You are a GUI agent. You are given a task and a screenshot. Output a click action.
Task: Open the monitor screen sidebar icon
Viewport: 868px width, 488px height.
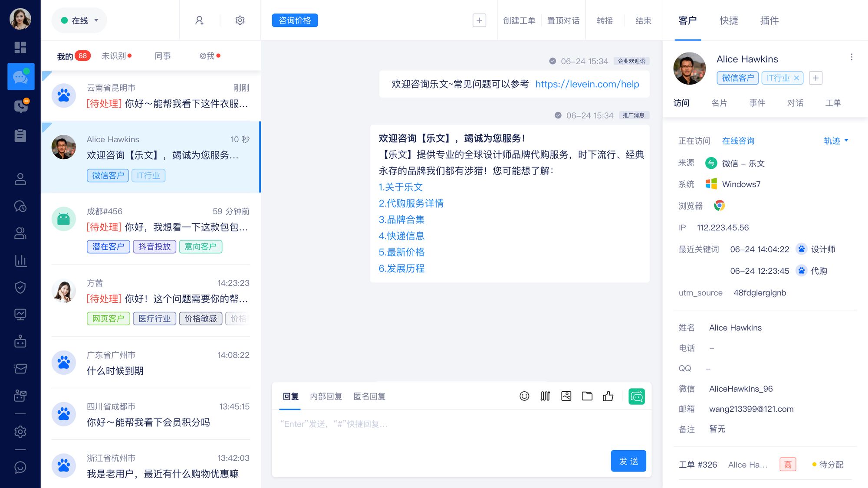(x=20, y=314)
